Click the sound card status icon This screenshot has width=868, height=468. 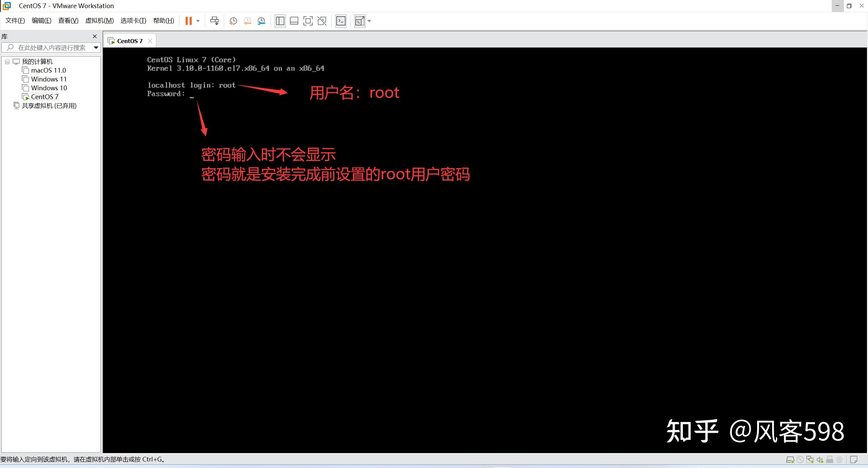point(820,460)
